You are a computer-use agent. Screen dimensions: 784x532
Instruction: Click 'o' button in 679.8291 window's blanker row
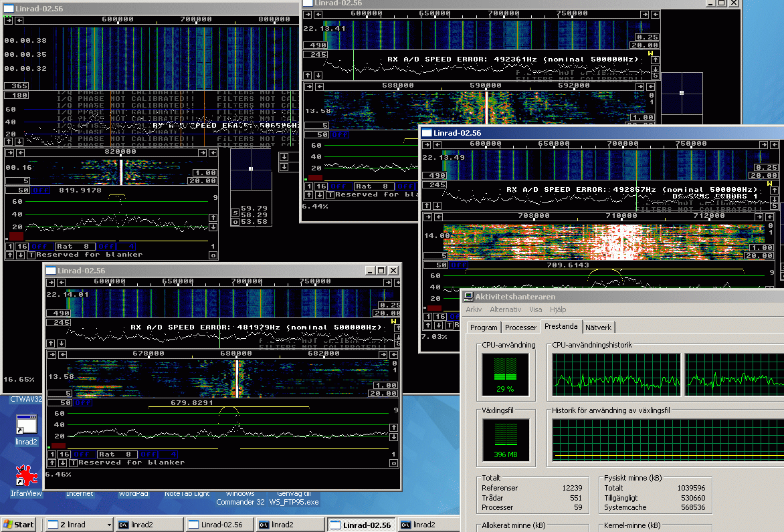coord(393,463)
